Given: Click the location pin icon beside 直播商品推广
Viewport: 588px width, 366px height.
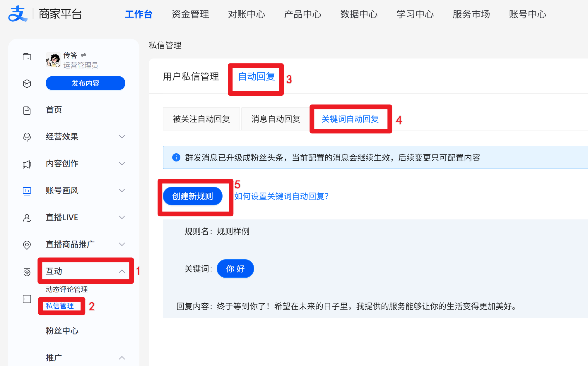Looking at the screenshot, I should tap(27, 245).
